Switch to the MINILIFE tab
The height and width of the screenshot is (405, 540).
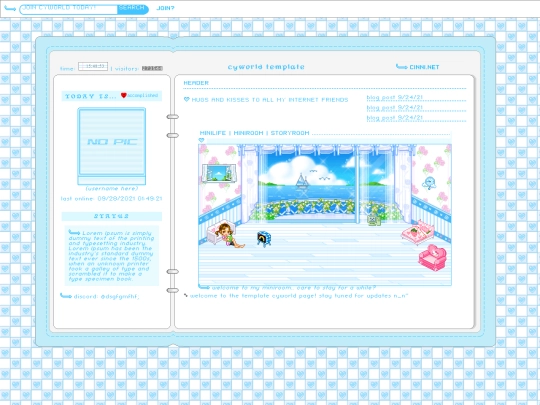[x=212, y=133]
